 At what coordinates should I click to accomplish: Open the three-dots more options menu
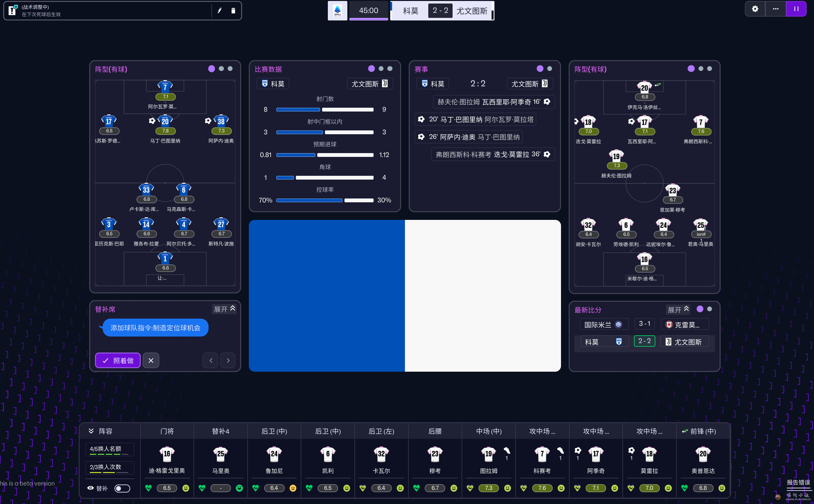(x=776, y=9)
